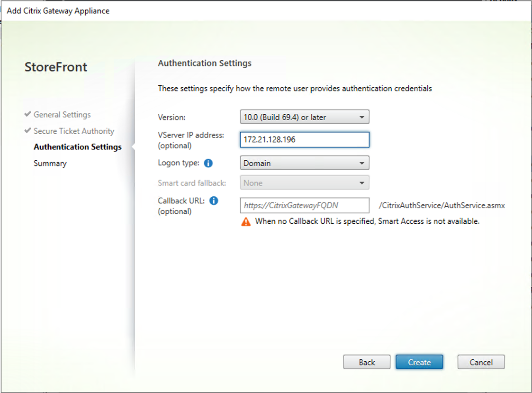Screen dimensions: 532x393
Task: Click the Authentication Settings heading
Action: pyautogui.click(x=205, y=63)
